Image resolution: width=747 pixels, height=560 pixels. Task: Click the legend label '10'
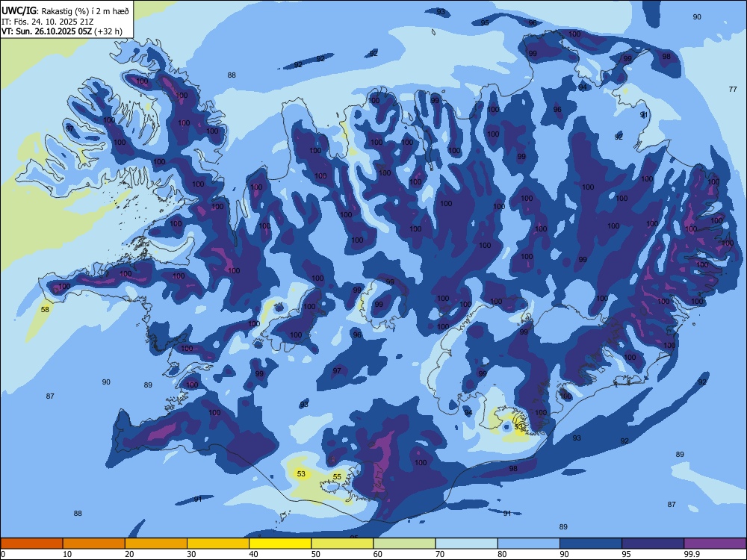[67, 554]
